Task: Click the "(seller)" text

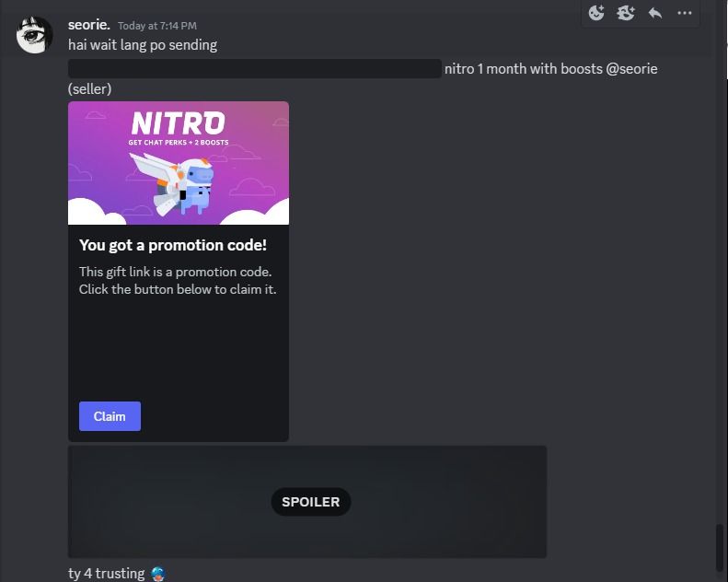Action: click(89, 89)
